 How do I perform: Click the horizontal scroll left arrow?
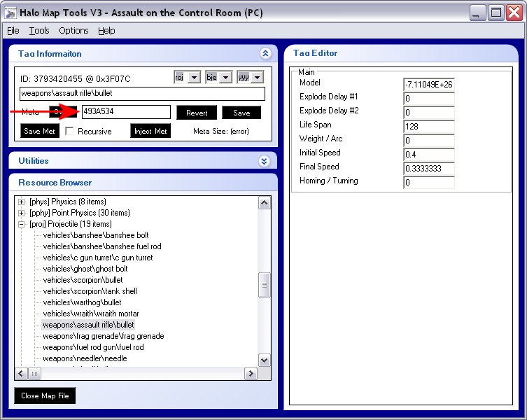[x=21, y=374]
